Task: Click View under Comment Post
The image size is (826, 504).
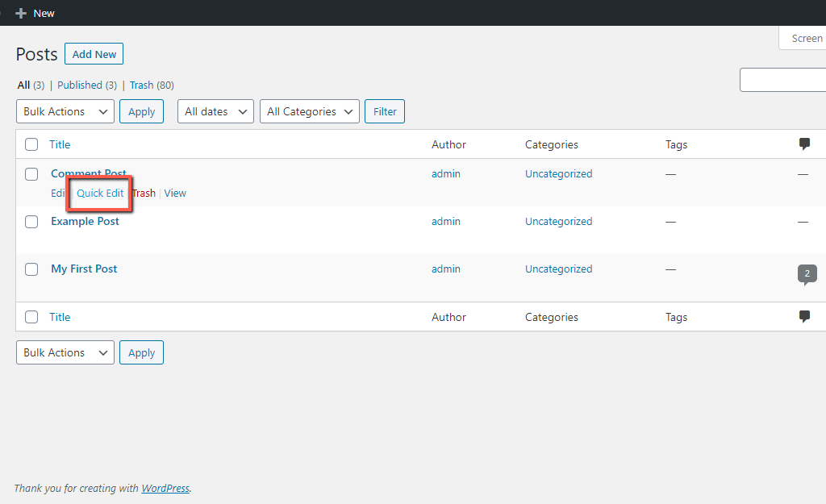Action: point(175,194)
